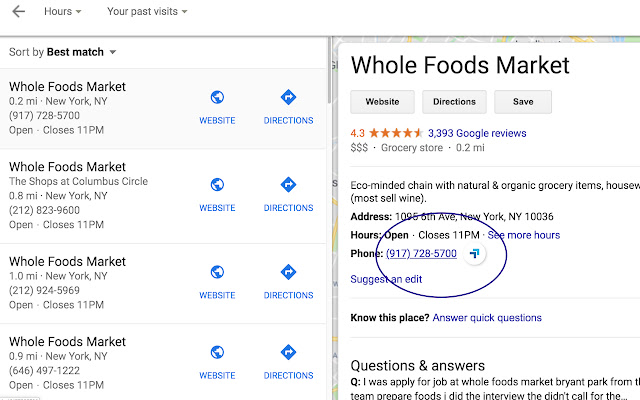Click website globe icon for (212) 924-5969 listing
Viewport: 640px width, 400px height.
click(217, 272)
